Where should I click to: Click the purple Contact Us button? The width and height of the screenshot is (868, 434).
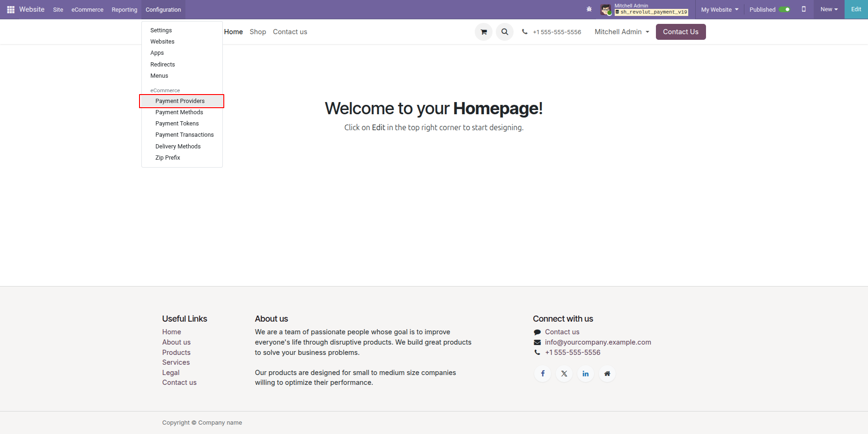pos(681,32)
